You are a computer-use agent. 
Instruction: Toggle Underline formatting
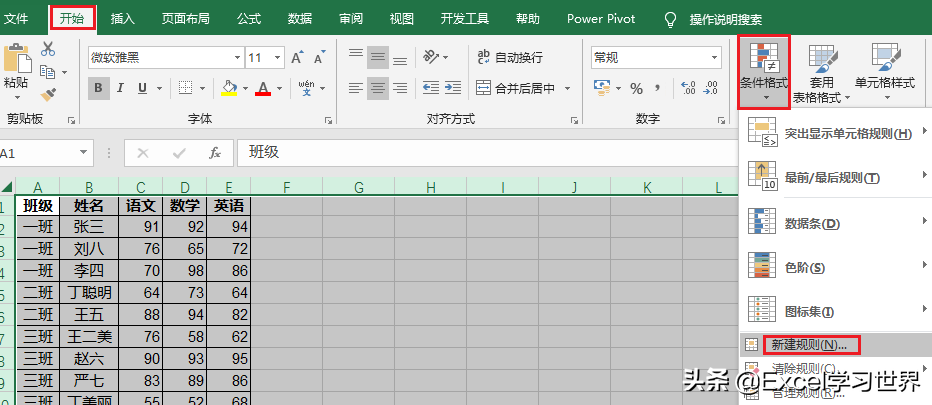pyautogui.click(x=142, y=89)
